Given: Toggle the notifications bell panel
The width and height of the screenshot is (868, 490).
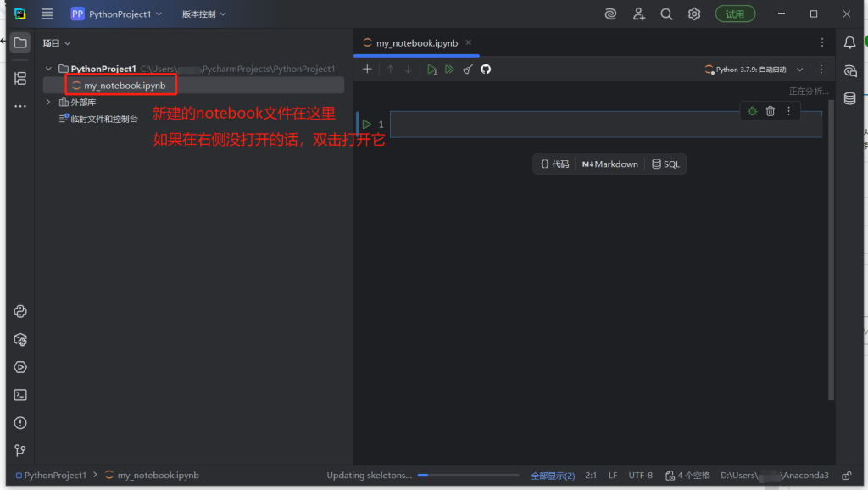Looking at the screenshot, I should click(849, 42).
